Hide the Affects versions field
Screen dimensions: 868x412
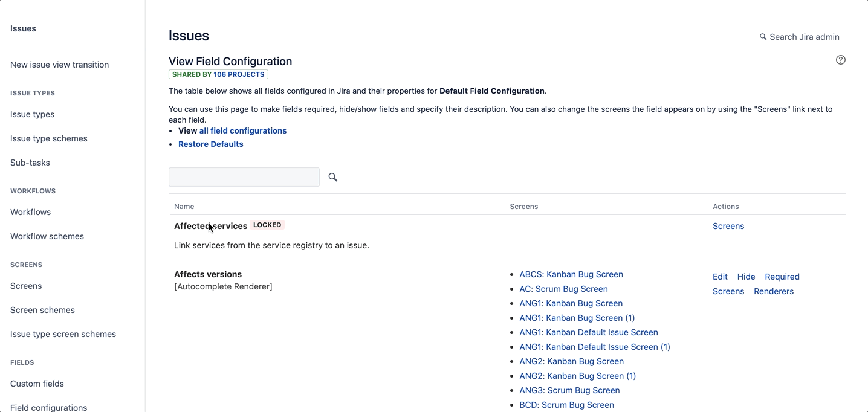746,277
